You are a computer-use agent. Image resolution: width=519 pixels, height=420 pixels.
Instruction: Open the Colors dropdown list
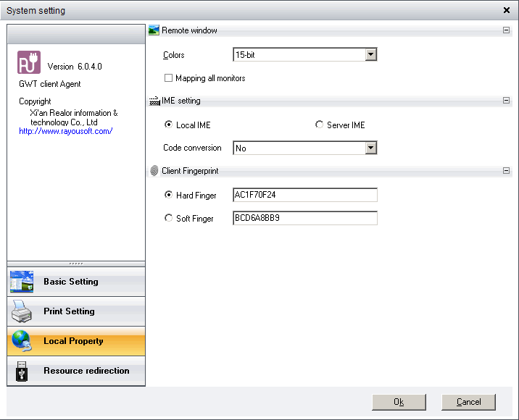(x=370, y=55)
